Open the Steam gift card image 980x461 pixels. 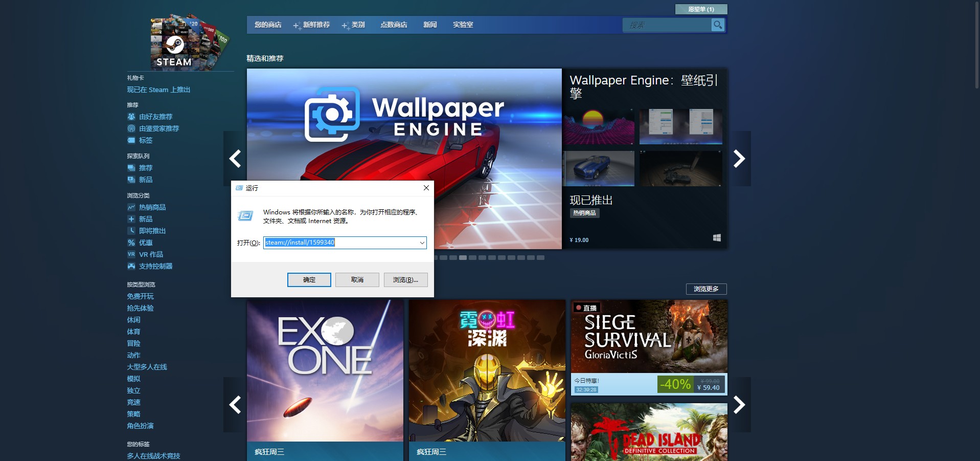pos(189,42)
